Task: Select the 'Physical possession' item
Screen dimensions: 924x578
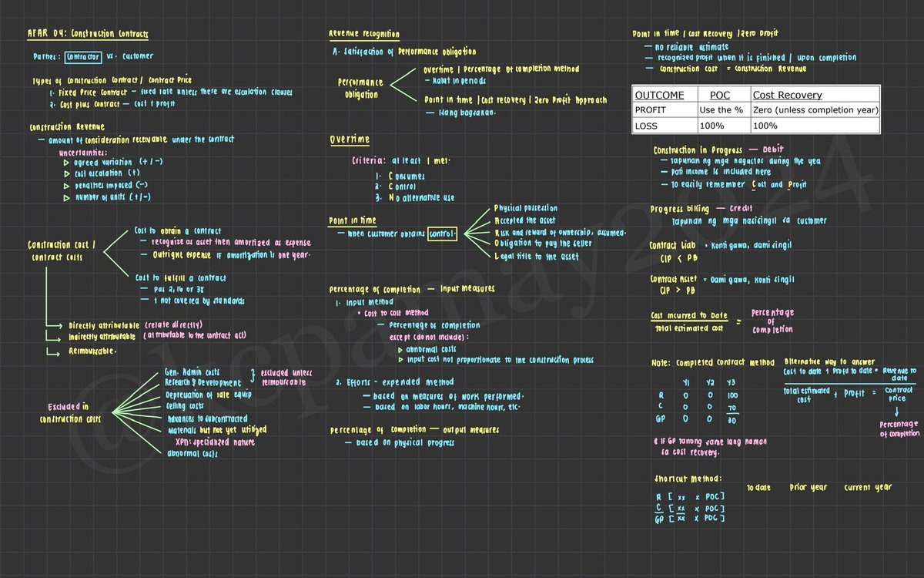Action: pos(526,209)
